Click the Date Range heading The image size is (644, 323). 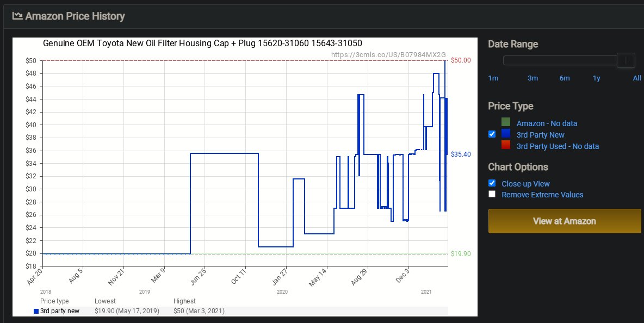pos(513,44)
